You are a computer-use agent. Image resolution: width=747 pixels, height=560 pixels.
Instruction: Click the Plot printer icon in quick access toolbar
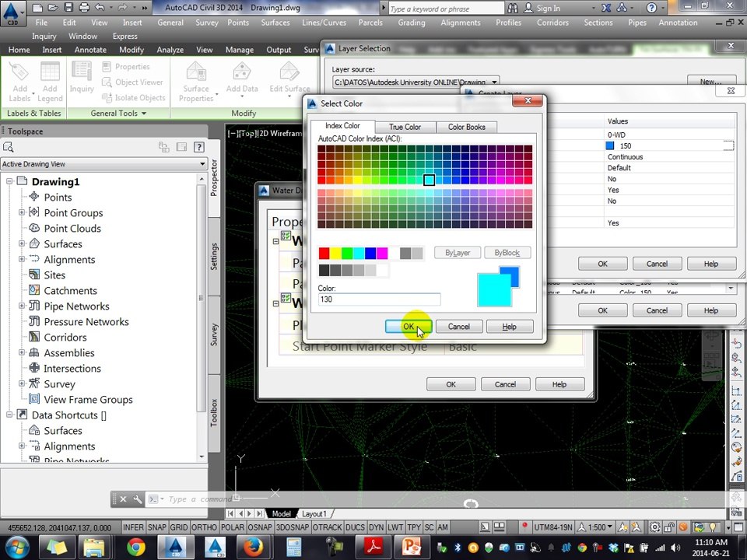[x=84, y=8]
